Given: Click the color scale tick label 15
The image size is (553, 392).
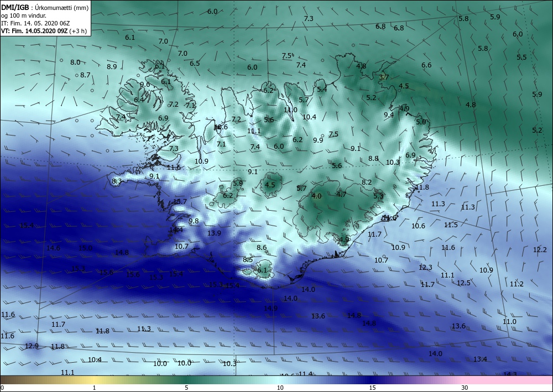Looking at the screenshot, I should (x=372, y=388).
